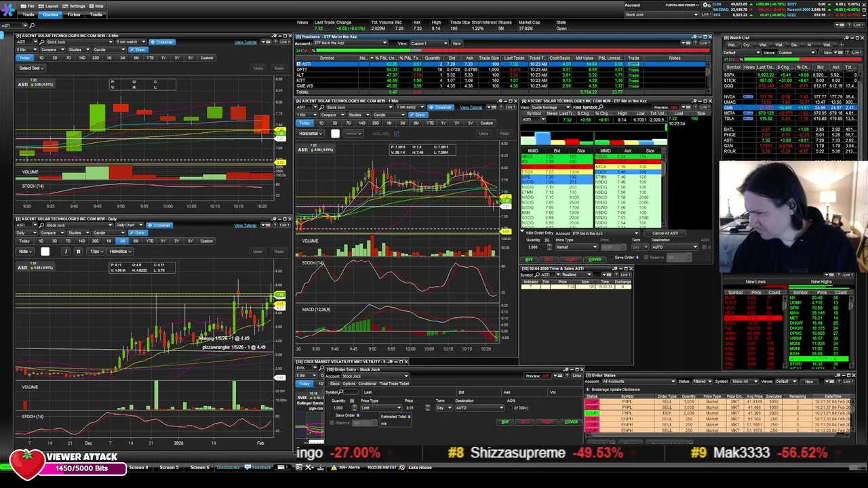Click Cancel All ASTI button
868x488 pixels.
pyautogui.click(x=665, y=233)
